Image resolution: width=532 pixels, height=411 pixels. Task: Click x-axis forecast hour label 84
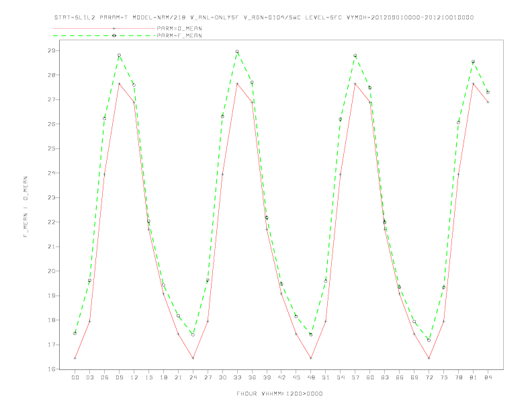click(x=488, y=377)
